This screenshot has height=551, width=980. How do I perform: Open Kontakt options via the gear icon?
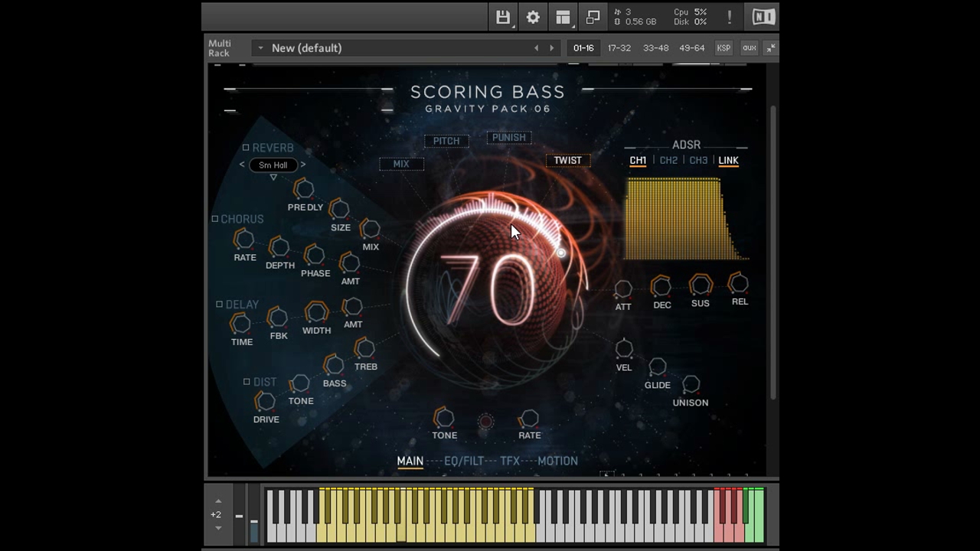point(533,16)
